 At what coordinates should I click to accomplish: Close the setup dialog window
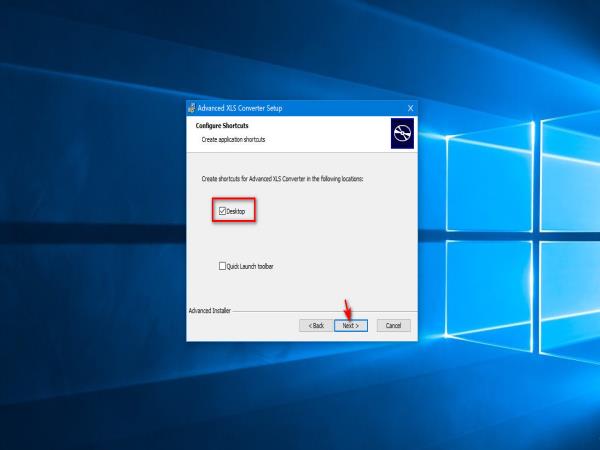[411, 108]
